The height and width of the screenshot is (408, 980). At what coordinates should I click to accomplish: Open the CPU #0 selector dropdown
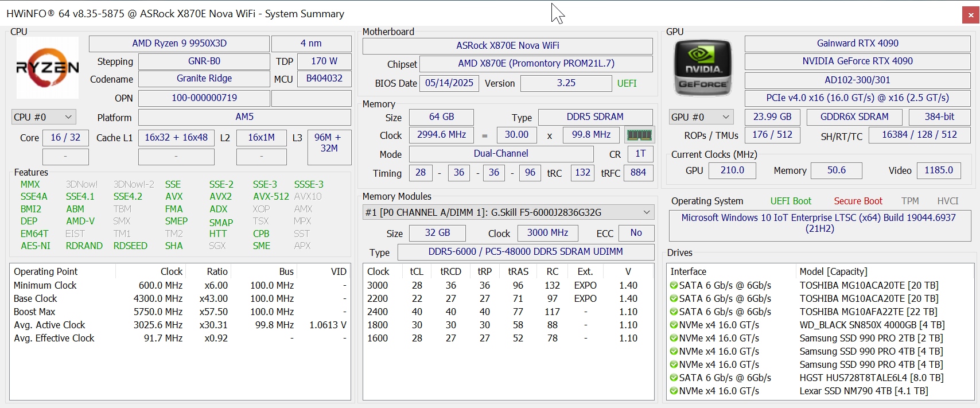click(x=44, y=117)
